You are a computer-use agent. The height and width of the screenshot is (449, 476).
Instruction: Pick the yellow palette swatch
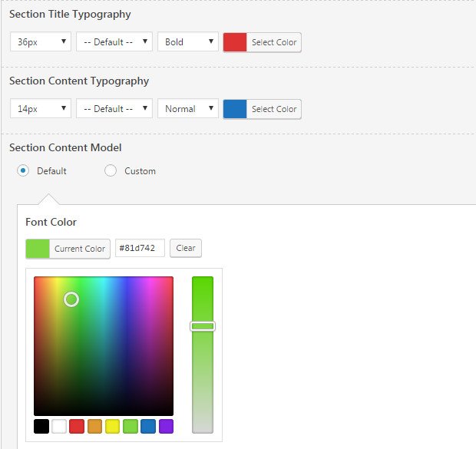[113, 426]
